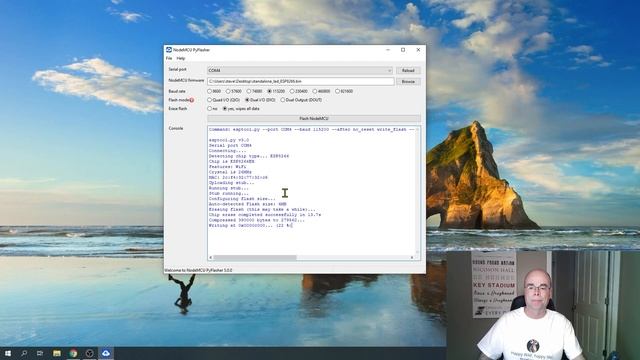Click the Reload ports button
This screenshot has width=640, height=360.
[408, 71]
